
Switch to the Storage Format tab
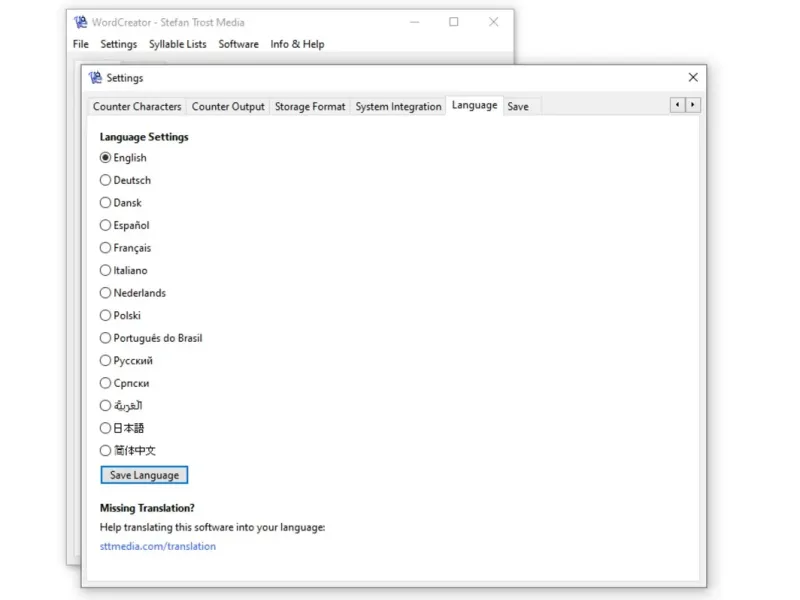(x=310, y=107)
